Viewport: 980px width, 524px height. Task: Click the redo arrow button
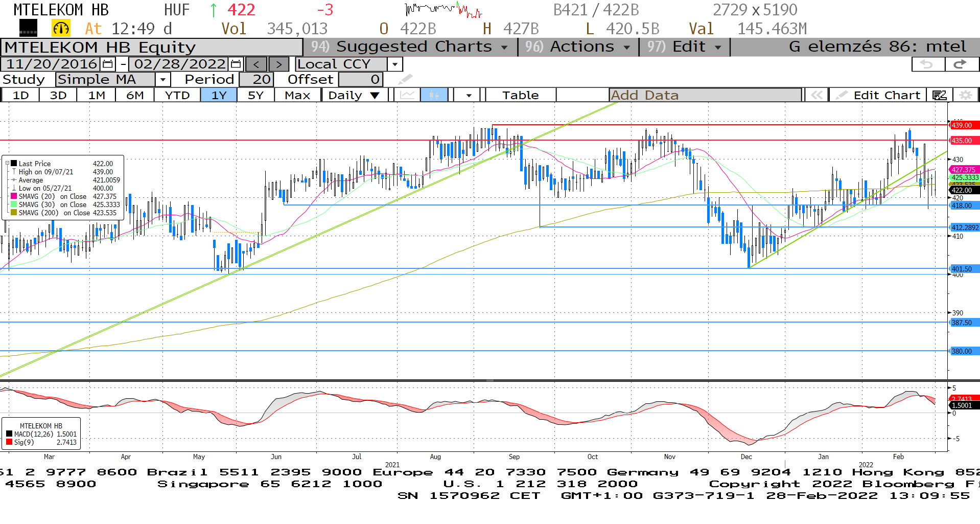coord(960,64)
